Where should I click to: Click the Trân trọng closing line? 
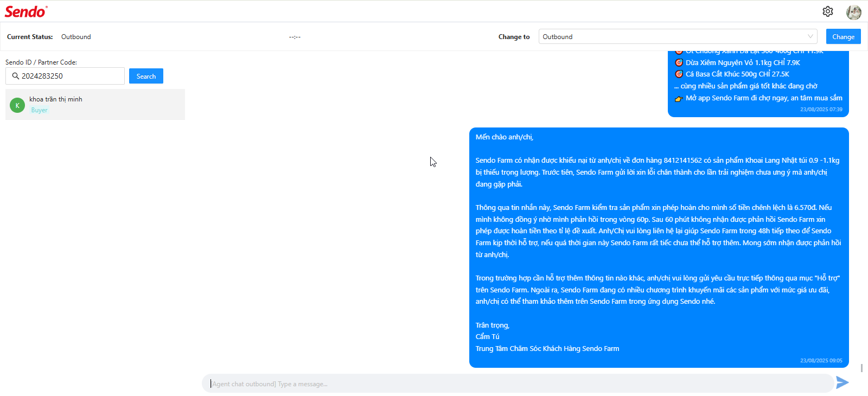click(x=493, y=325)
